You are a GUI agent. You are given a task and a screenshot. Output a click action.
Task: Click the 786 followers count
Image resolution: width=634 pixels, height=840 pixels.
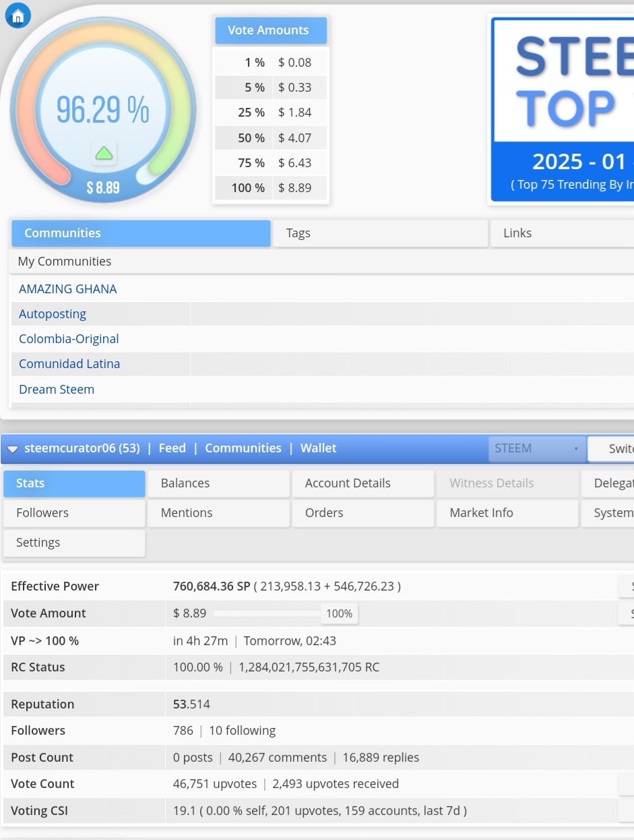click(183, 731)
